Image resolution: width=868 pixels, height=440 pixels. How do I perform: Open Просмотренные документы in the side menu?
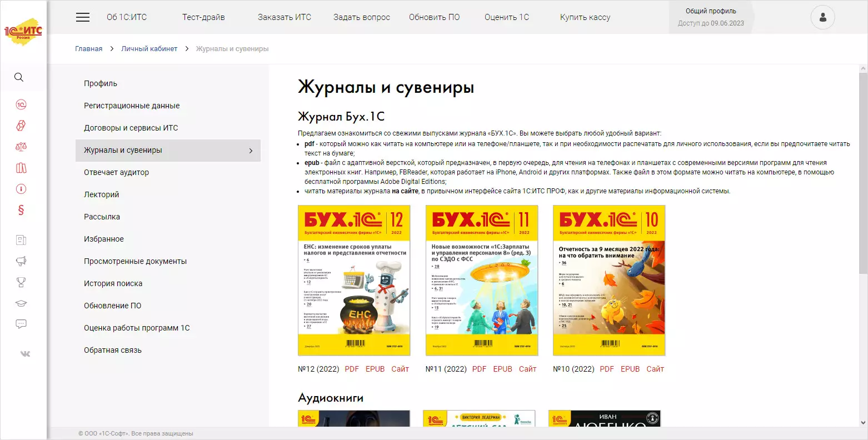(x=136, y=261)
